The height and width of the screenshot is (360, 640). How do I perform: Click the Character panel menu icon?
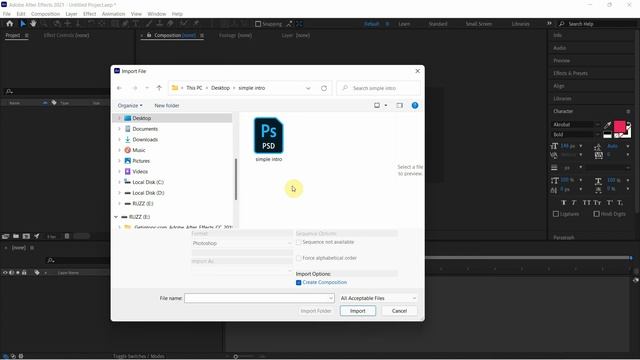[628, 111]
